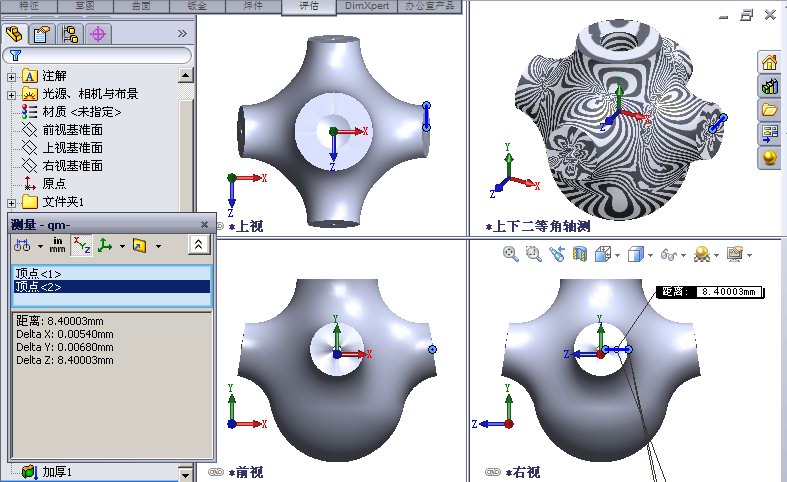The image size is (787, 482).
Task: Click projected on icon in measure dialog
Action: (x=139, y=245)
